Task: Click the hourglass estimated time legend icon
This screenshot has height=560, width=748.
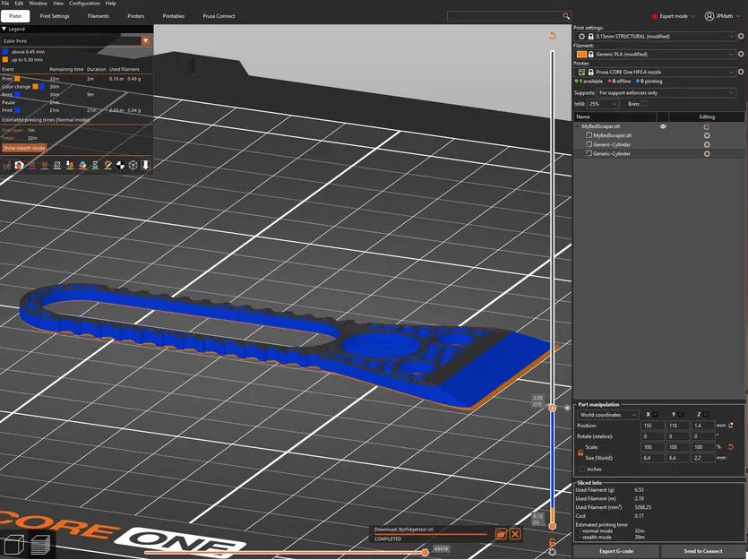Action: 95,165
